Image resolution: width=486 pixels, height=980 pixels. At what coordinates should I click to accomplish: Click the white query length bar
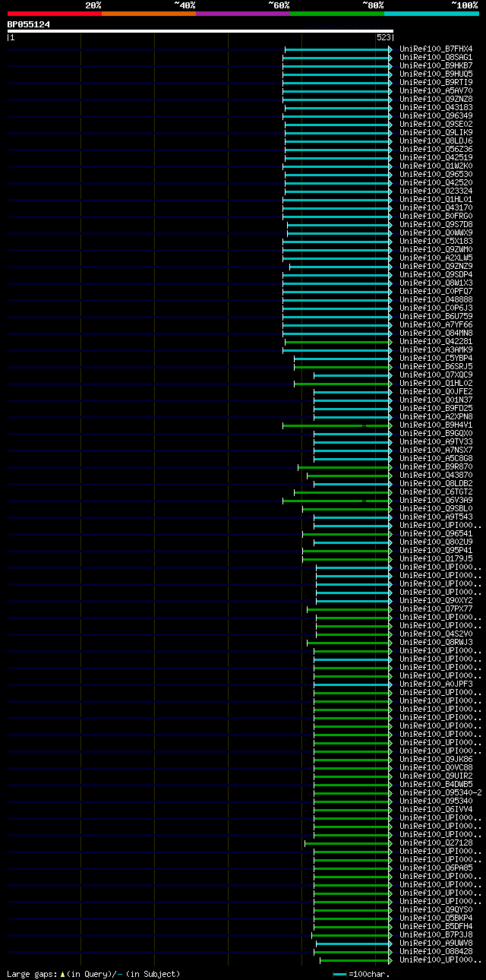coord(200,31)
